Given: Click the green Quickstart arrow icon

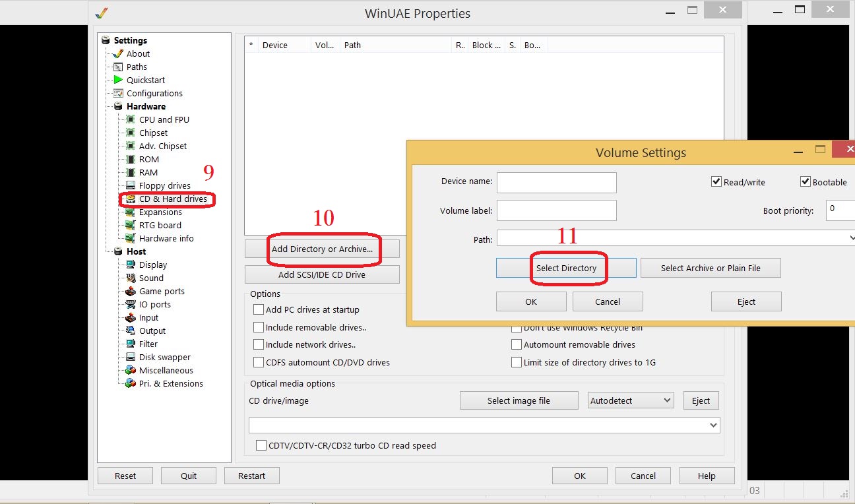Looking at the screenshot, I should [118, 80].
